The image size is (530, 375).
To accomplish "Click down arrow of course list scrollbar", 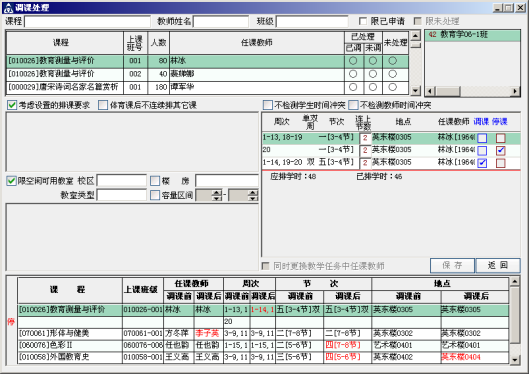I will [x=415, y=90].
